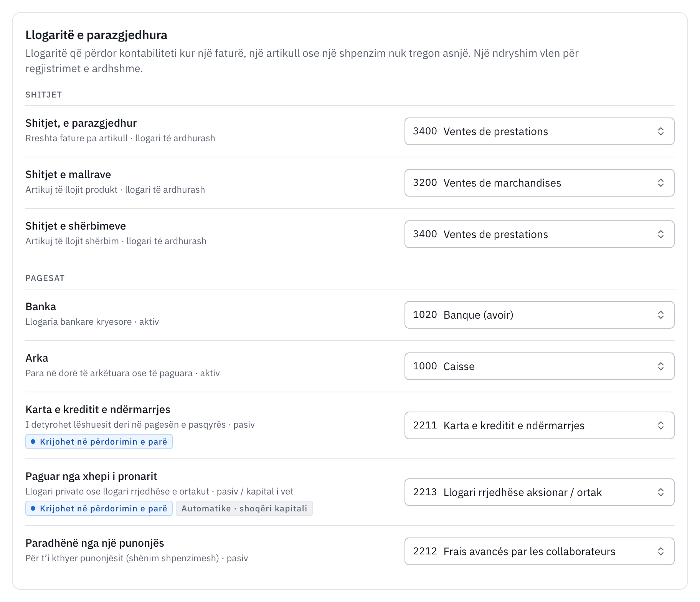Open the 'Shitjet, e parazgjedhur' account dropdown
The image size is (700, 602).
539,131
